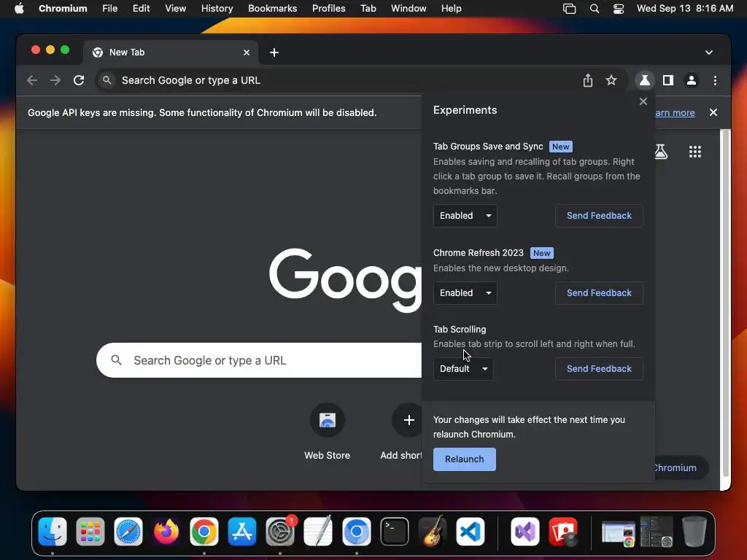Open Chromium from the dock
747x560 pixels.
coord(356,532)
